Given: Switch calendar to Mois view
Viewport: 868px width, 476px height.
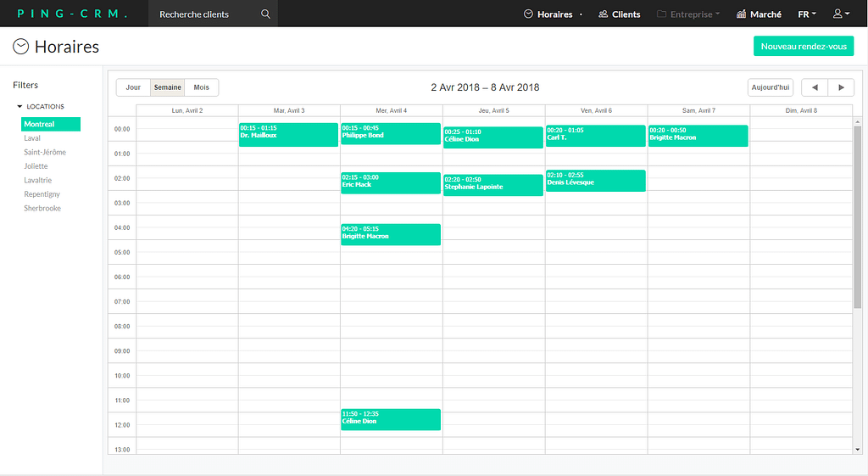Looking at the screenshot, I should pos(202,87).
